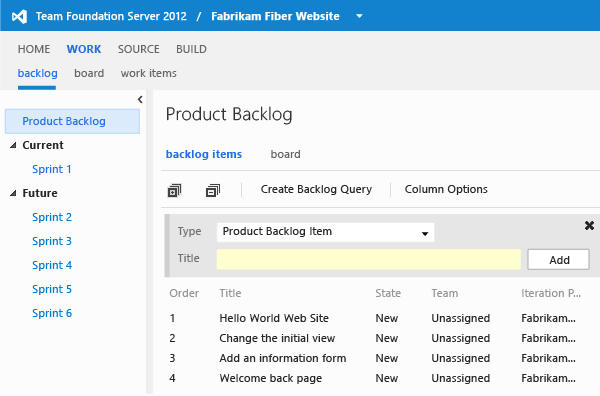This screenshot has height=396, width=600.
Task: Open the project picker dropdown arrow
Action: (359, 16)
